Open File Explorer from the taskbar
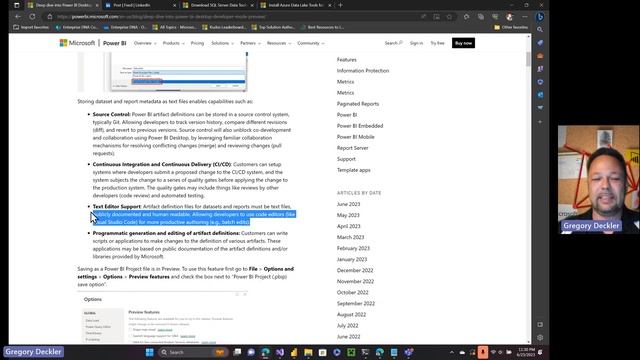This screenshot has height=360, width=640. [308, 352]
